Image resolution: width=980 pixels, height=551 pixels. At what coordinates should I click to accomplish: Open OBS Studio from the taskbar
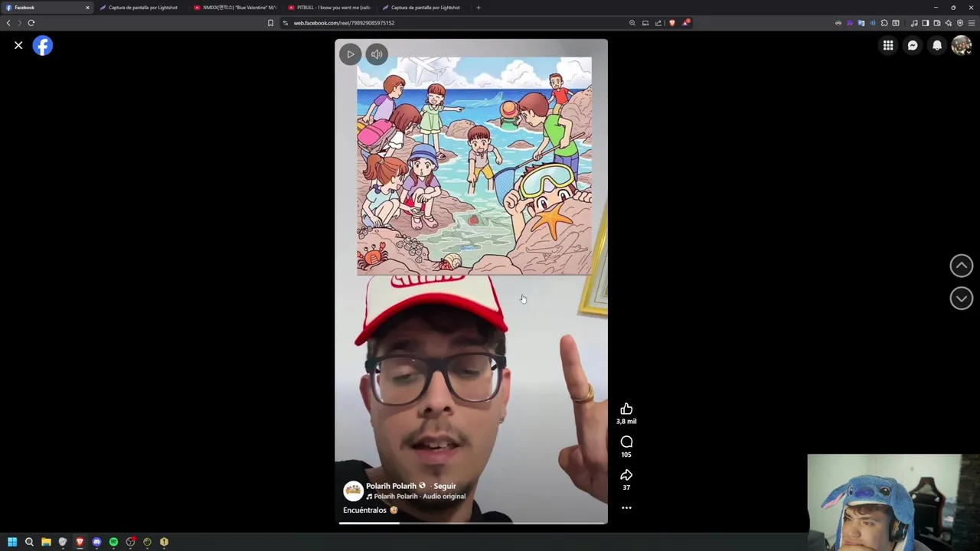click(x=130, y=542)
